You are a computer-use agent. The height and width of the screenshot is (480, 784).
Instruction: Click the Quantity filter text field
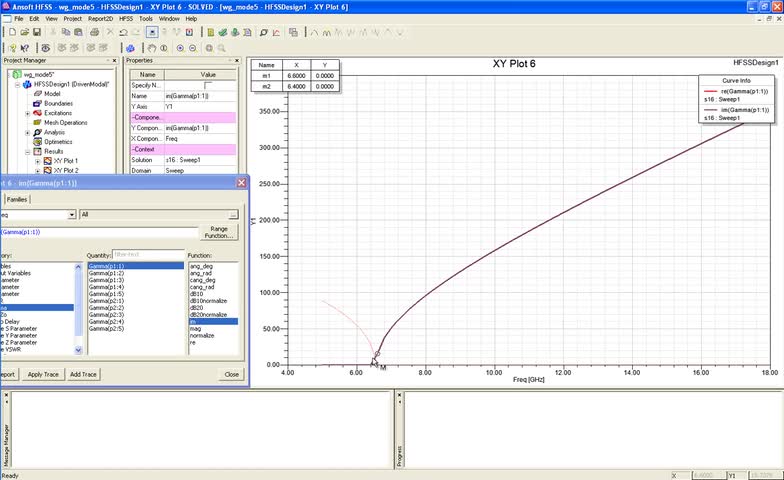[x=148, y=255]
